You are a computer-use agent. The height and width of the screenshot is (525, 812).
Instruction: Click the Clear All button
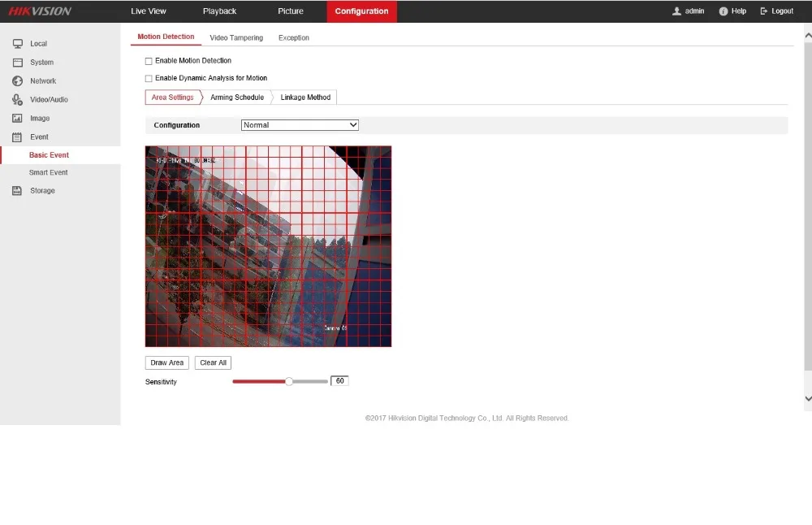pos(213,362)
